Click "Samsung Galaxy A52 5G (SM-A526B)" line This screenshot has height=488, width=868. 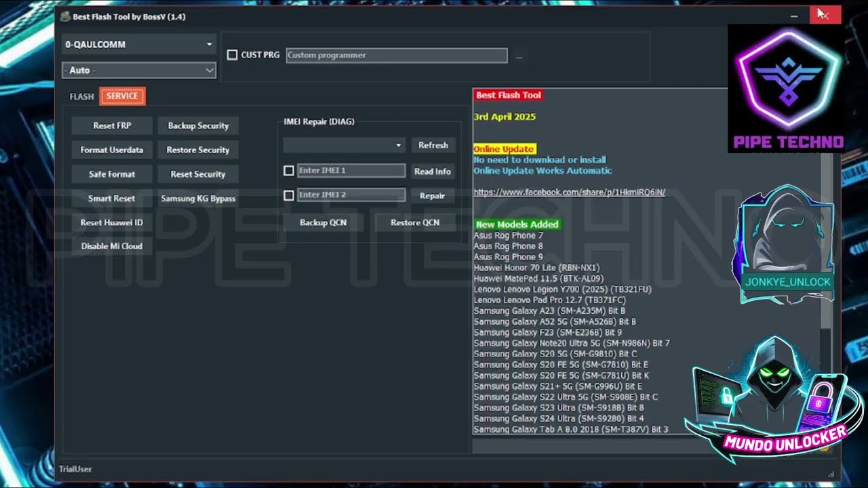[555, 321]
